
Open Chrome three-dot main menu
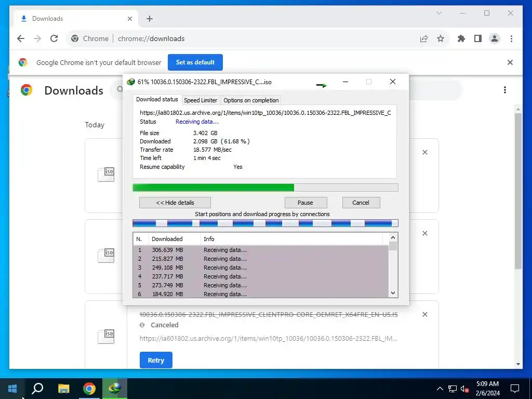pyautogui.click(x=511, y=38)
